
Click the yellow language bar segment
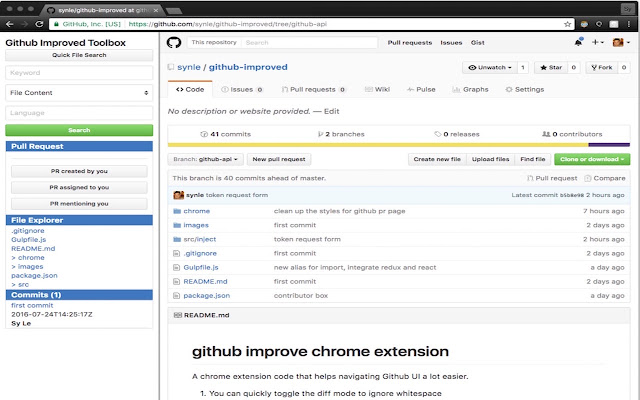coord(378,145)
